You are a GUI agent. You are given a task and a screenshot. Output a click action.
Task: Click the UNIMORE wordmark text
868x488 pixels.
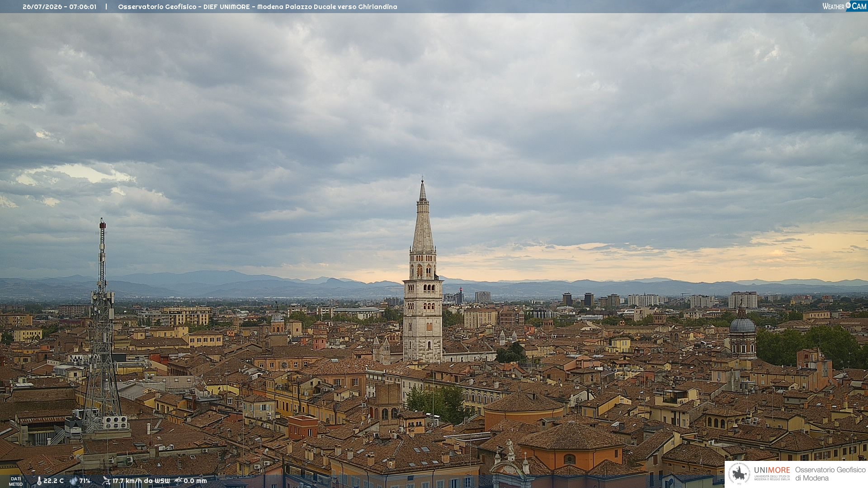click(772, 470)
